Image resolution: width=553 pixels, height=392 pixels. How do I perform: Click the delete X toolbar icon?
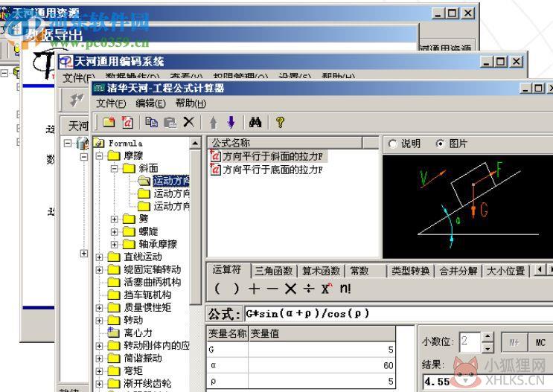pyautogui.click(x=189, y=122)
